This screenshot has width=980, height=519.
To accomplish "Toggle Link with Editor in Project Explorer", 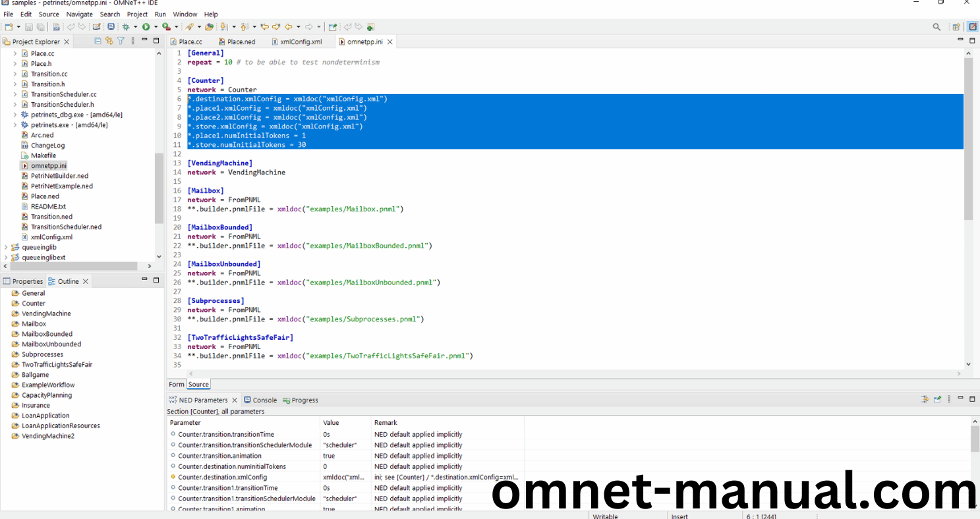I will pos(109,41).
